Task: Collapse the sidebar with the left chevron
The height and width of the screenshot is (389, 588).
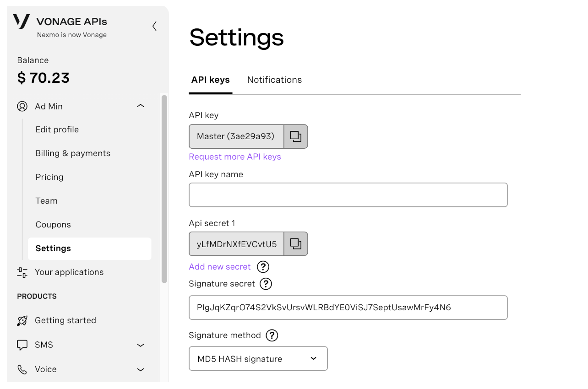Action: pos(154,26)
